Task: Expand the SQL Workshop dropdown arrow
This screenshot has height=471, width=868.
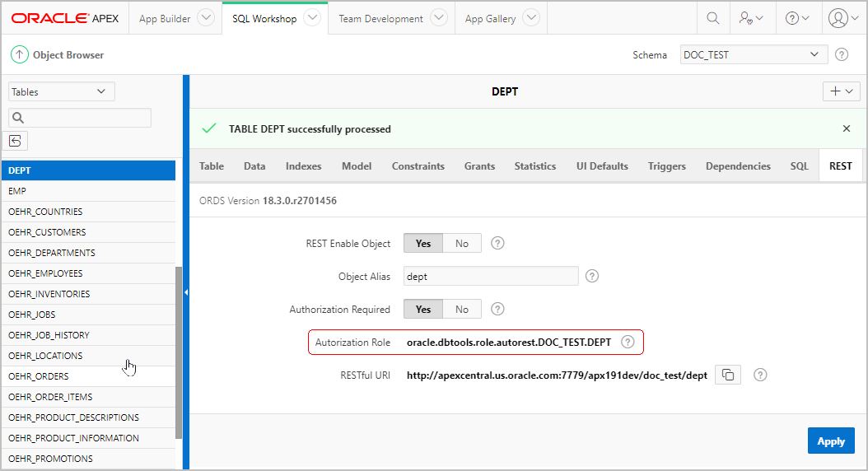Action: pos(312,18)
